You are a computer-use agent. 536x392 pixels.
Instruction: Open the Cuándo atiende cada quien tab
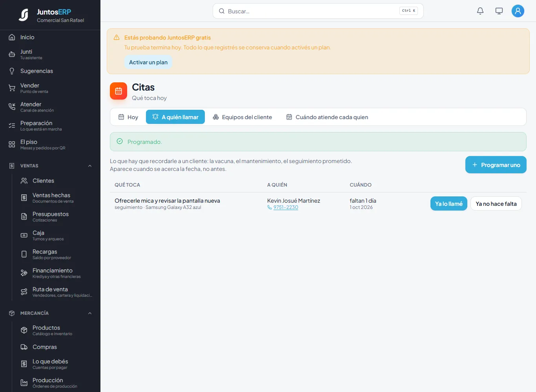(x=327, y=117)
